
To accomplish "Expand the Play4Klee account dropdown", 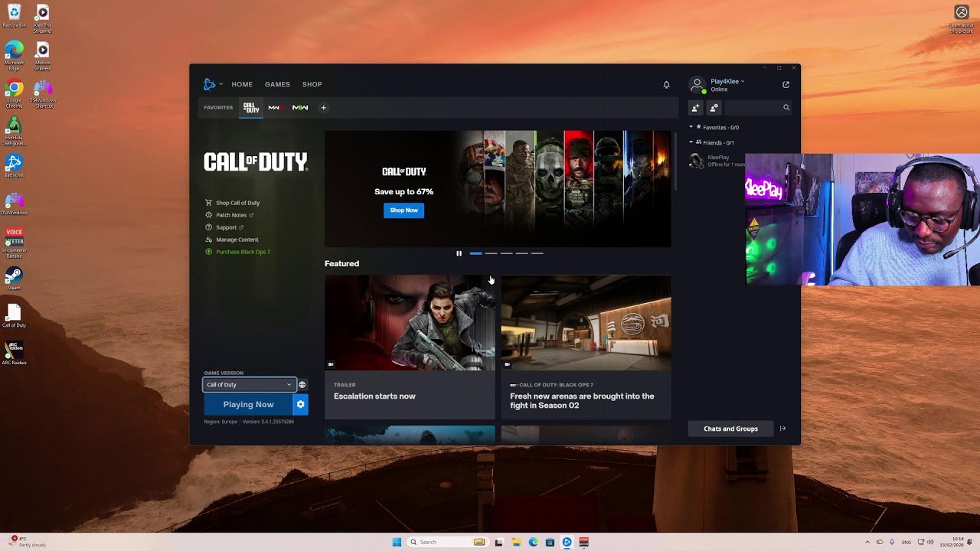I will [727, 81].
